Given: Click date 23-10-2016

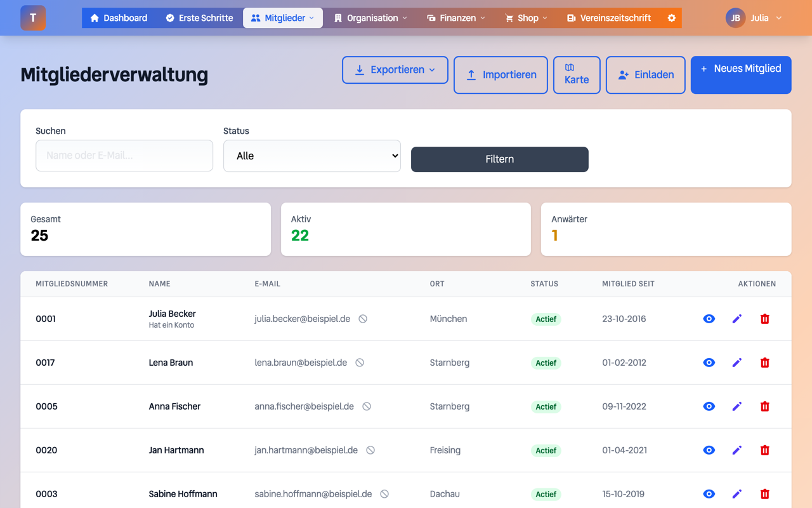Looking at the screenshot, I should tap(624, 319).
